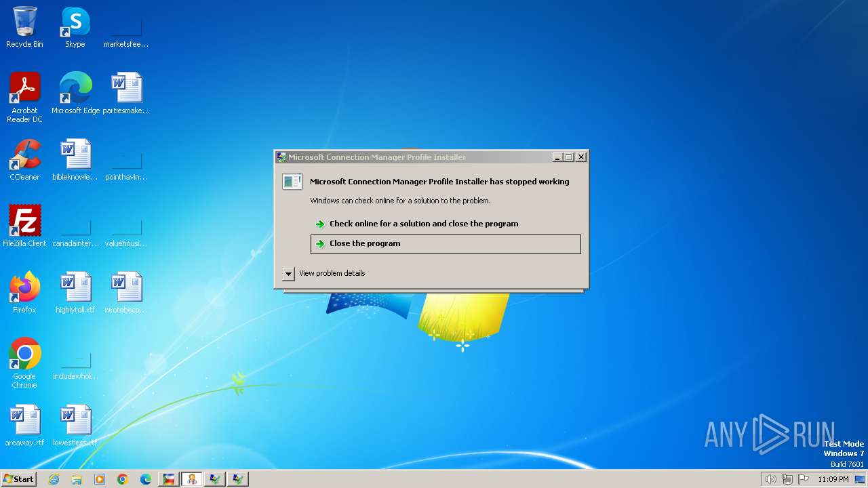Open Windows Explorer folder taskbar icon
Screen dimensions: 868x488
pyautogui.click(x=77, y=479)
